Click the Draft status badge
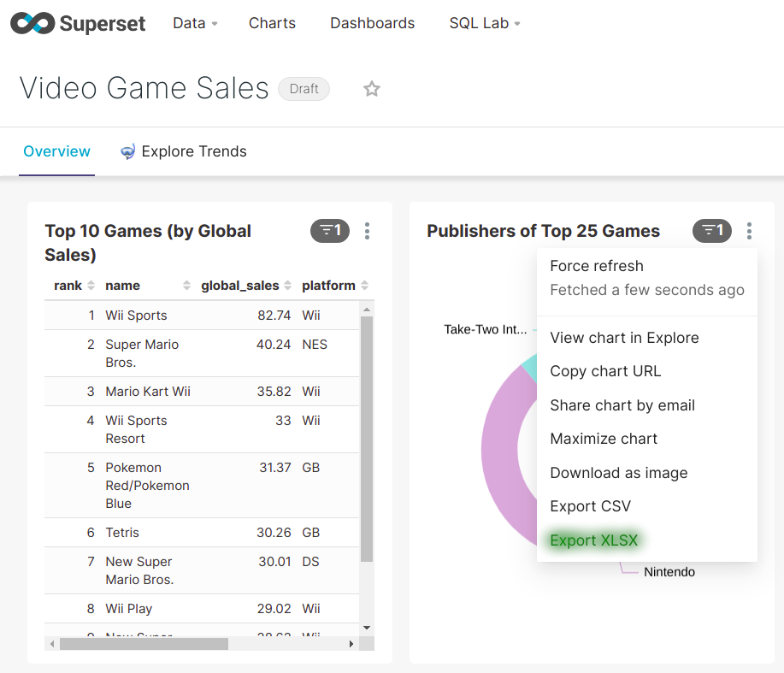This screenshot has height=673, width=784. [304, 88]
